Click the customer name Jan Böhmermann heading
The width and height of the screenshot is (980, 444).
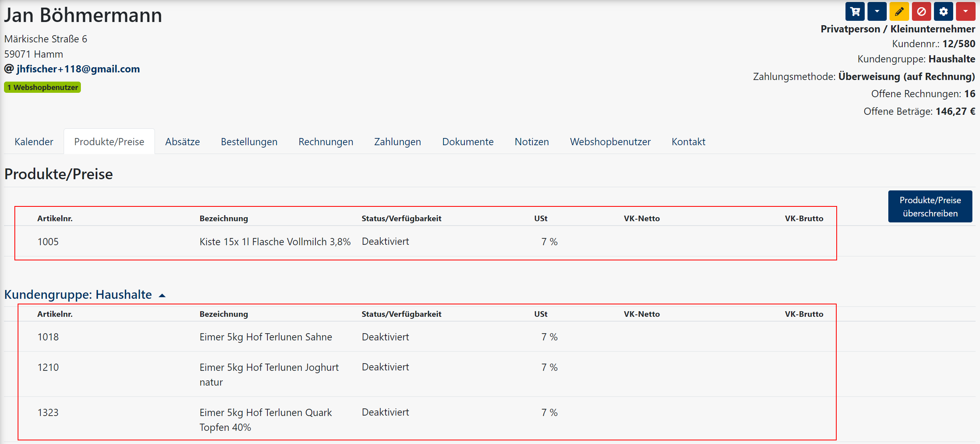[83, 15]
